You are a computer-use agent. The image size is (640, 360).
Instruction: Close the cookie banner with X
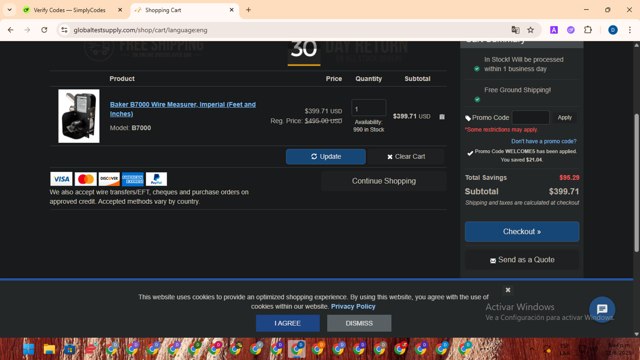[x=508, y=290]
